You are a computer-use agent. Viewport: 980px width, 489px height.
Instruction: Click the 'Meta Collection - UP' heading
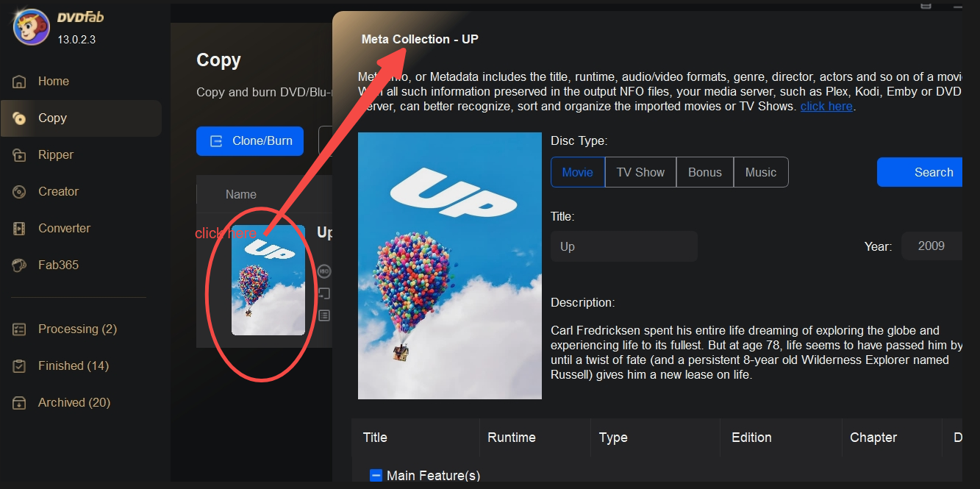point(420,40)
